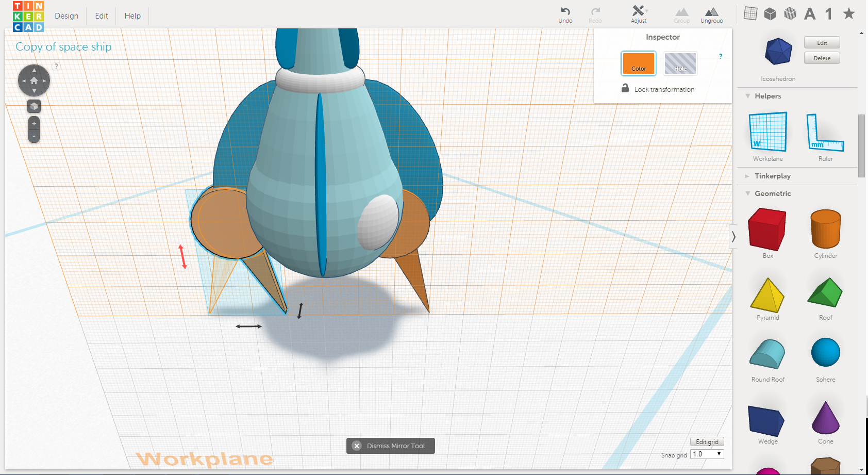Select the Wedge shape
The width and height of the screenshot is (868, 475).
pos(766,420)
